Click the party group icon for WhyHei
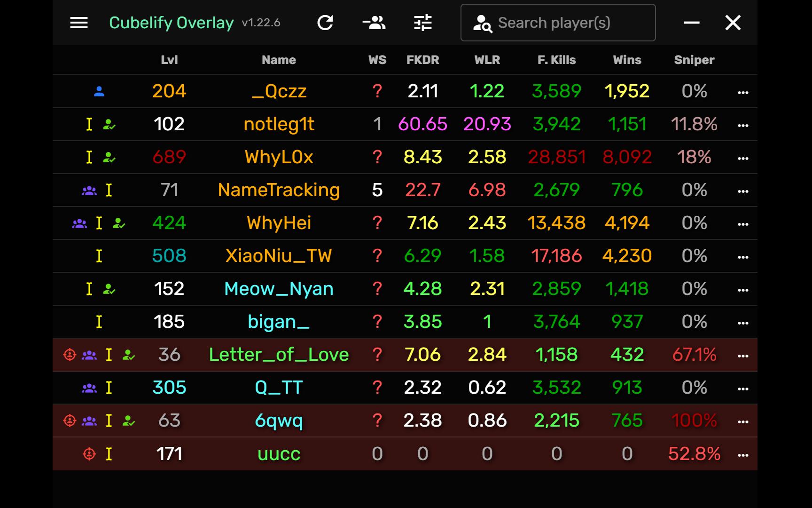 [x=79, y=223]
